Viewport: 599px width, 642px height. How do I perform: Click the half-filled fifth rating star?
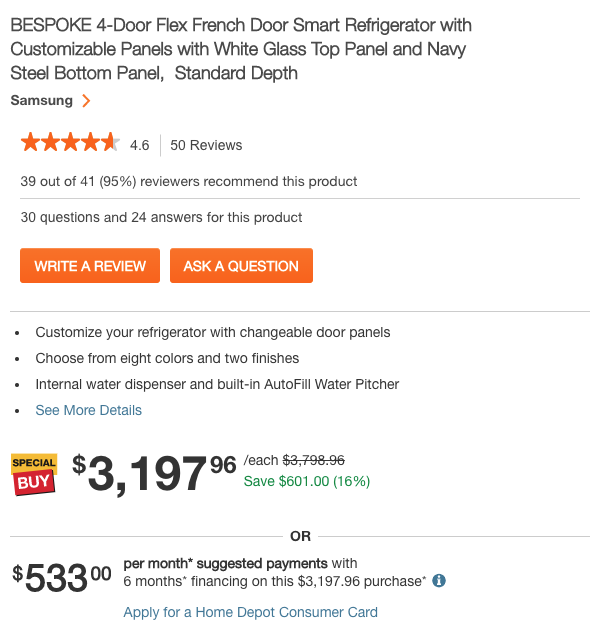click(x=111, y=142)
